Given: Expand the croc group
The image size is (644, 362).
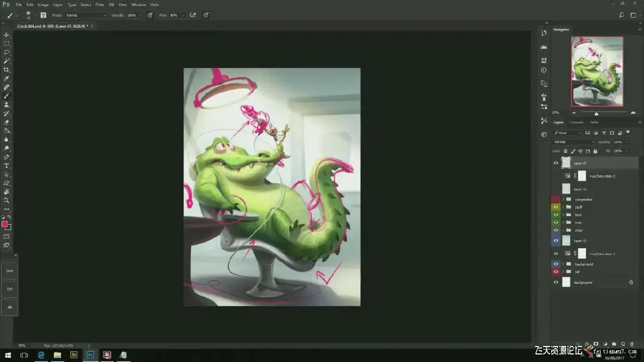Looking at the screenshot, I should tap(563, 223).
